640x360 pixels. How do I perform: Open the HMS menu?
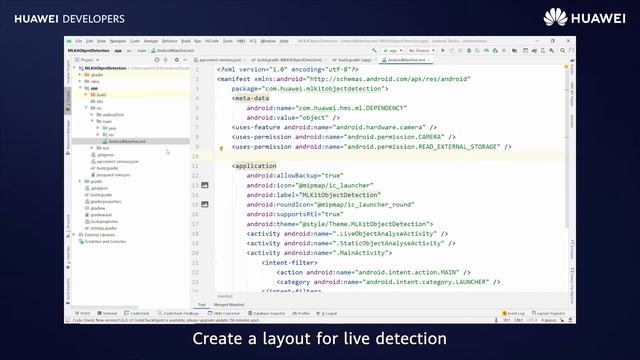(241, 41)
